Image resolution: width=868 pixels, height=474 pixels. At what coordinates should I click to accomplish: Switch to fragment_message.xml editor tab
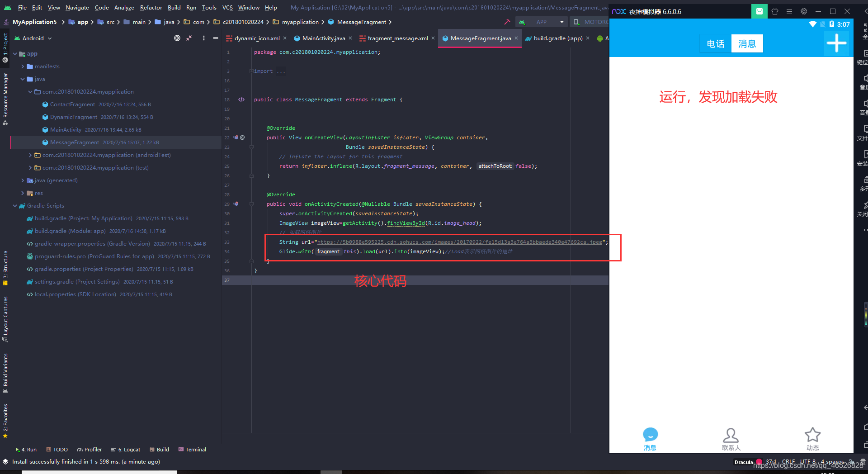coord(397,38)
